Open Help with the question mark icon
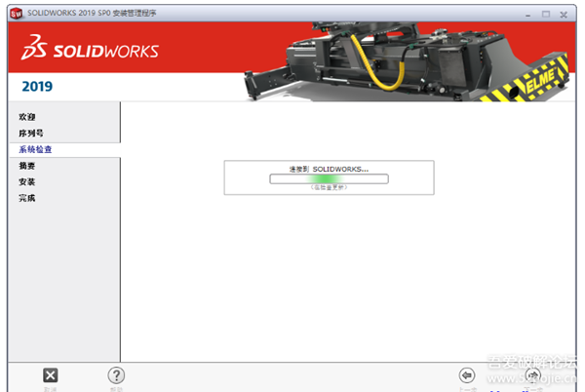The image size is (585, 392). click(116, 375)
